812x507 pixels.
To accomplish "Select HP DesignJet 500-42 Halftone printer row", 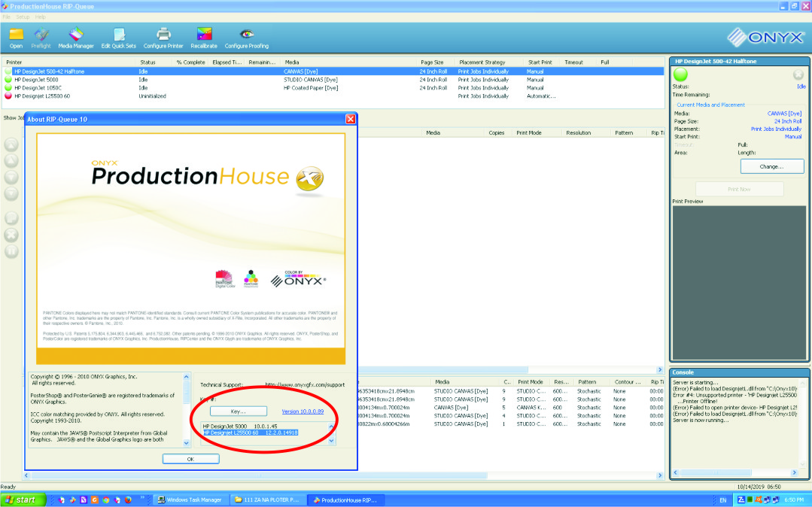I will click(x=333, y=71).
